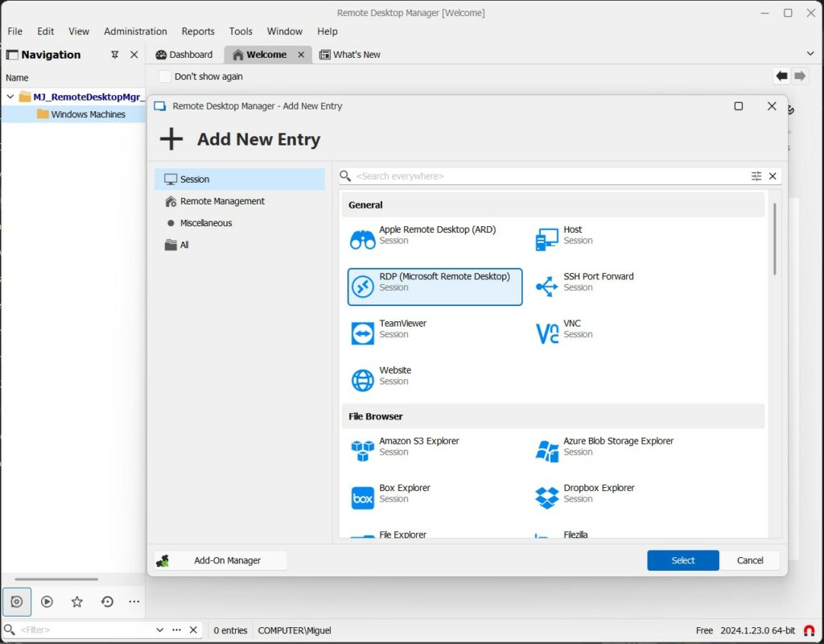The image size is (824, 644).
Task: Open search filter options in dialog
Action: 756,176
